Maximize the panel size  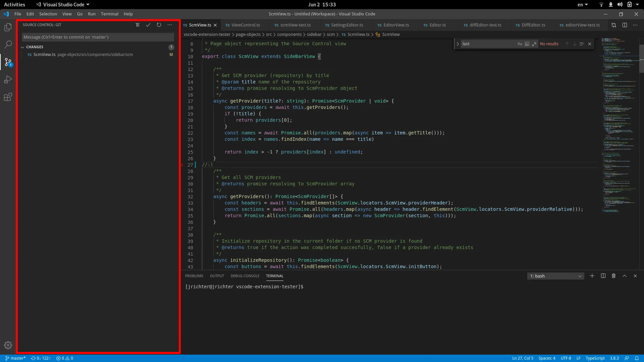tap(625, 276)
